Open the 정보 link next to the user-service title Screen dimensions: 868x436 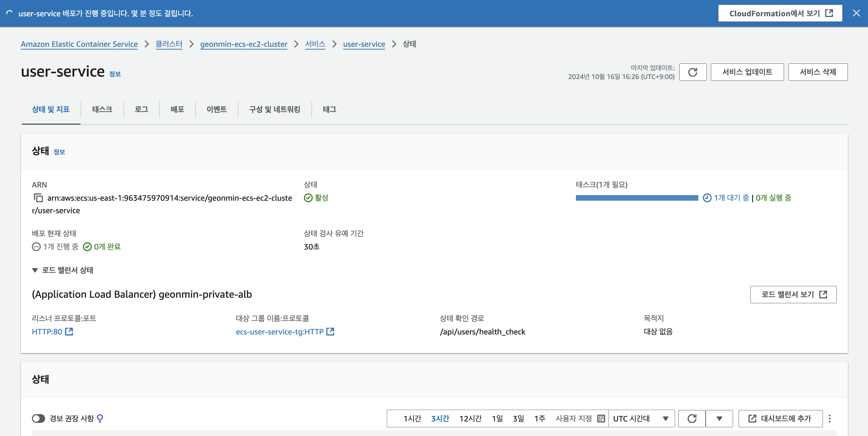(x=115, y=74)
